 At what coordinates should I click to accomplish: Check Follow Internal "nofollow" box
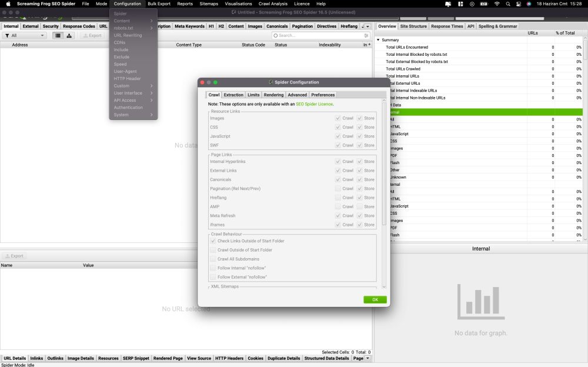point(213,268)
